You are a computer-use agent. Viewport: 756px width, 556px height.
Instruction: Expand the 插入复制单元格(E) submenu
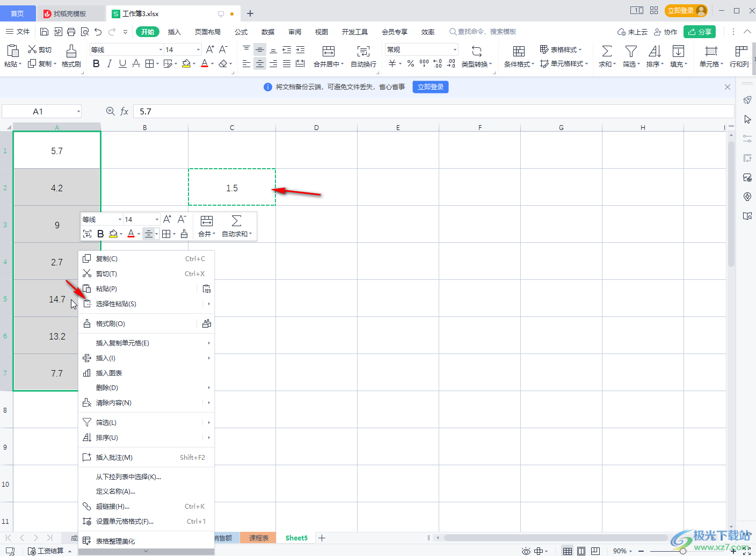(209, 343)
